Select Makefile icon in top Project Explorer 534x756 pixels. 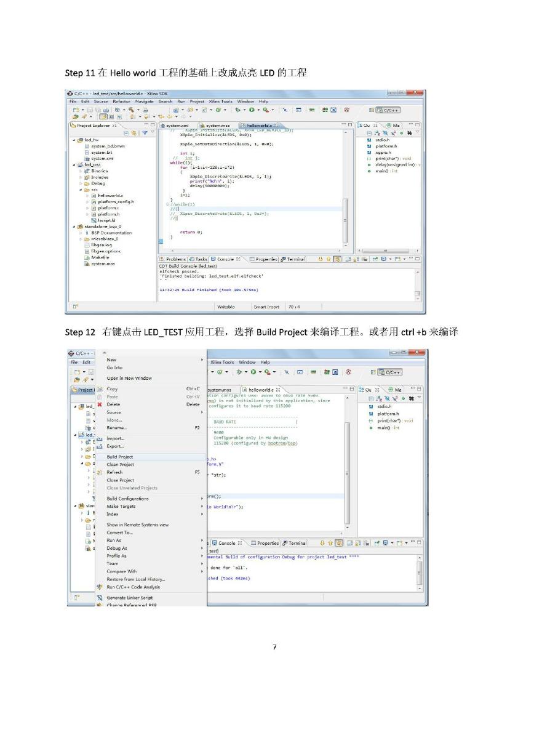87,257
